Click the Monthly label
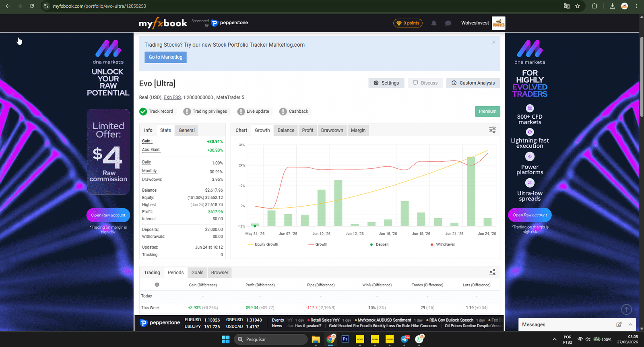644x347 pixels. point(150,171)
